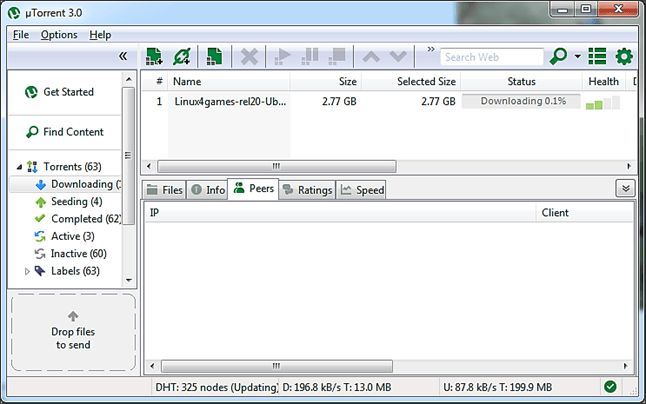Click the peers pane scroll right arrow
The height and width of the screenshot is (404, 646).
[x=625, y=366]
